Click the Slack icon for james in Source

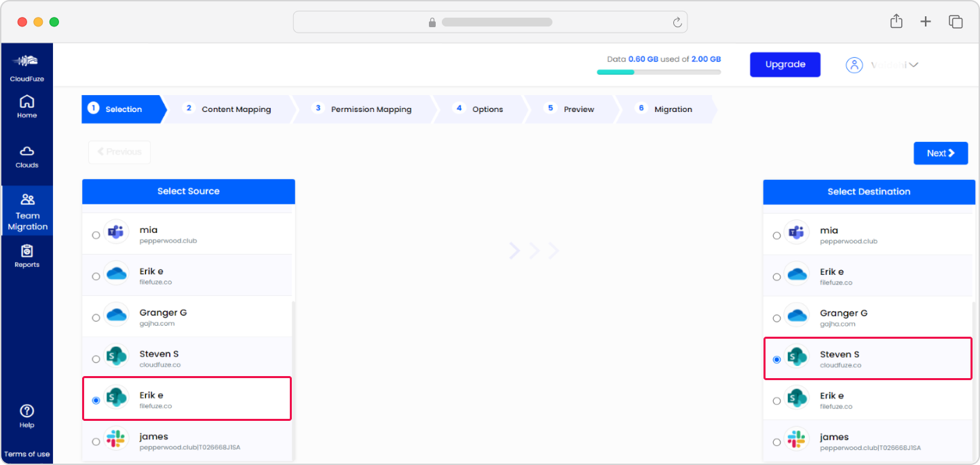click(x=117, y=439)
